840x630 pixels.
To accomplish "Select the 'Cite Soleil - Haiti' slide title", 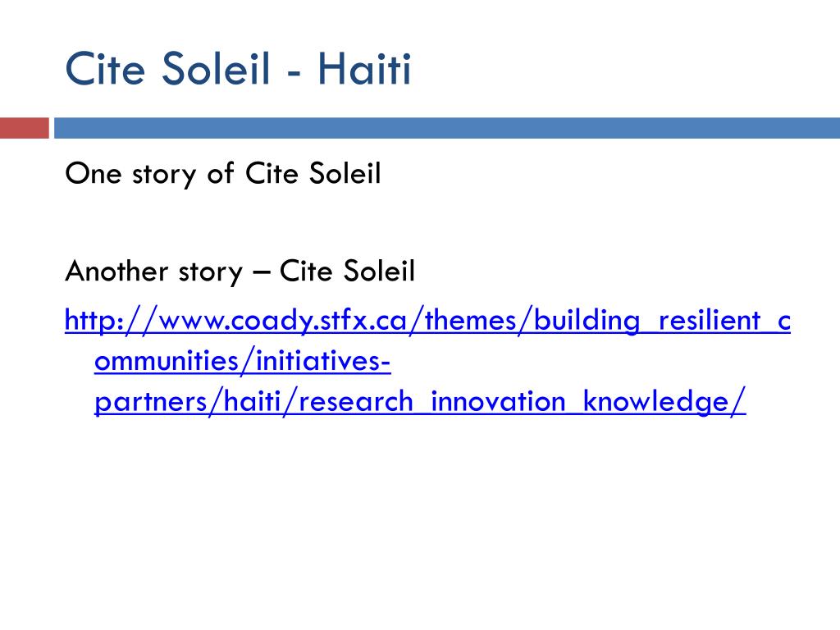I will pyautogui.click(x=238, y=68).
